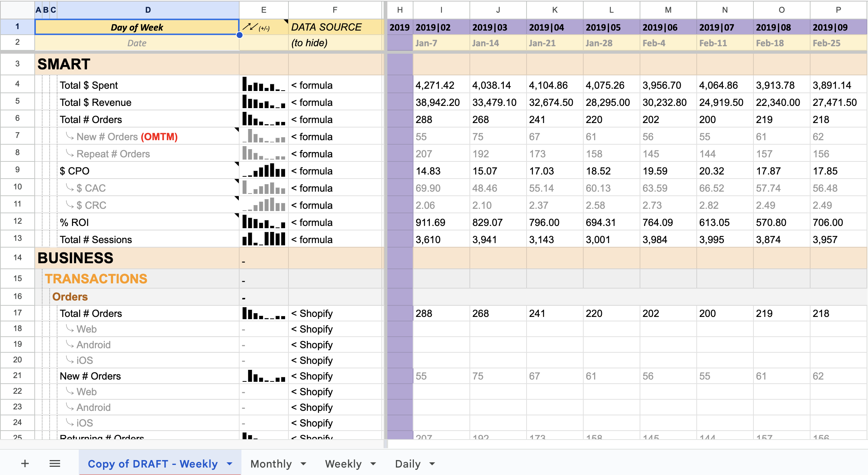Click the Total $ Spent sparkline chart

263,85
